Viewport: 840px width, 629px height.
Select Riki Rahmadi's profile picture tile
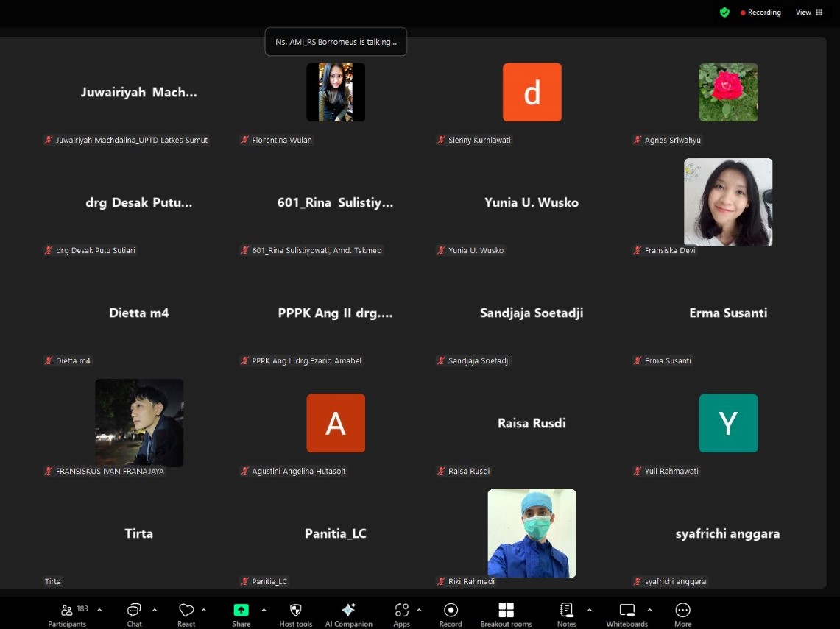click(x=532, y=533)
